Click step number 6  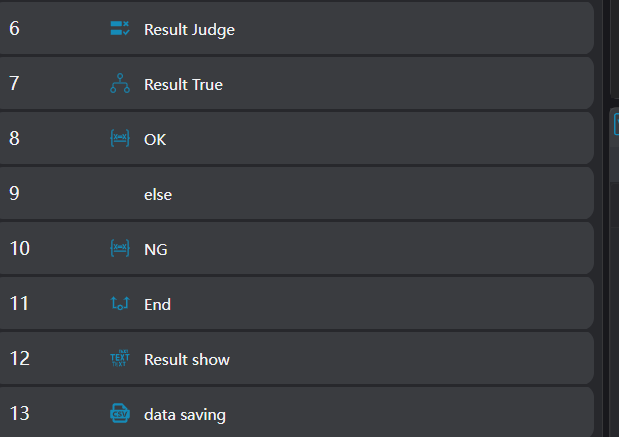pos(14,29)
